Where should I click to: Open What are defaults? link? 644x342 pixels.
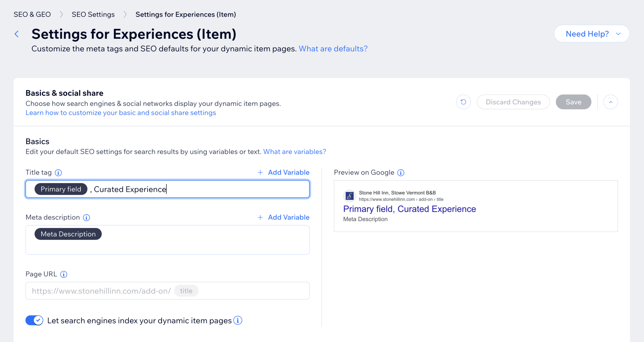pos(333,49)
